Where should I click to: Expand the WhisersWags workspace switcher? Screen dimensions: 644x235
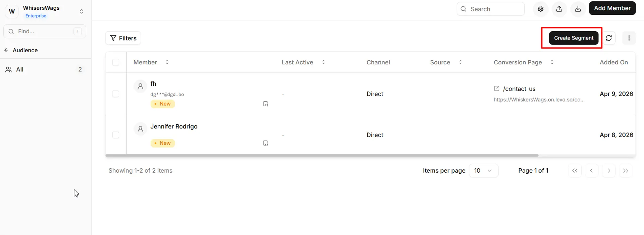tap(82, 11)
